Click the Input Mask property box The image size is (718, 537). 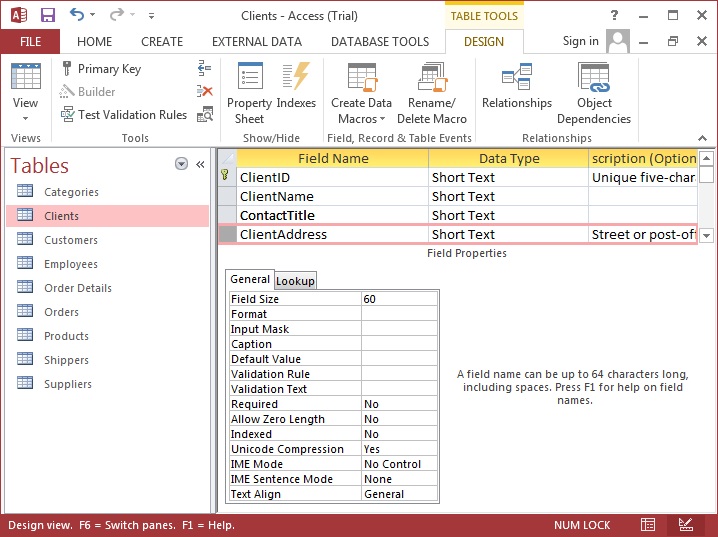399,329
